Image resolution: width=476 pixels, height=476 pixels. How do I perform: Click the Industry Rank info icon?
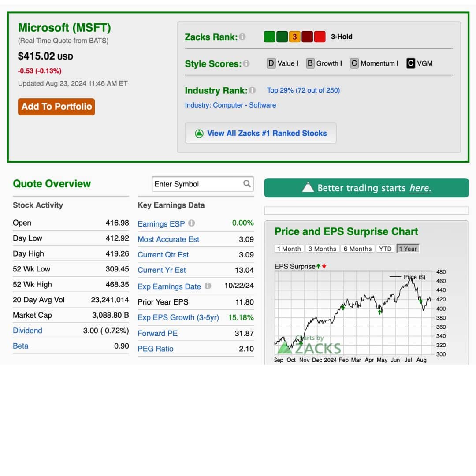click(x=252, y=90)
